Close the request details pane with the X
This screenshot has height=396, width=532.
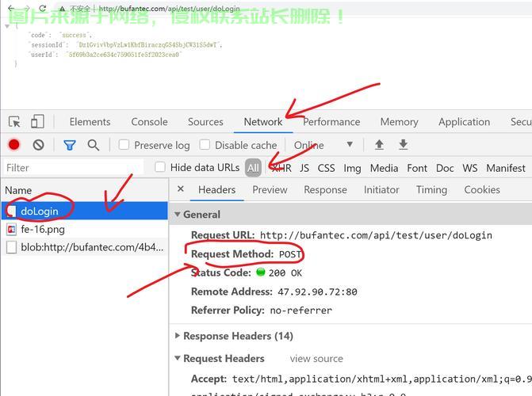(x=181, y=188)
